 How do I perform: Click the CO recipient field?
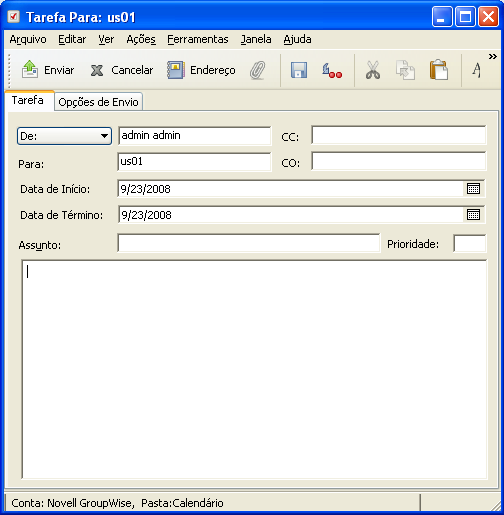click(x=399, y=161)
